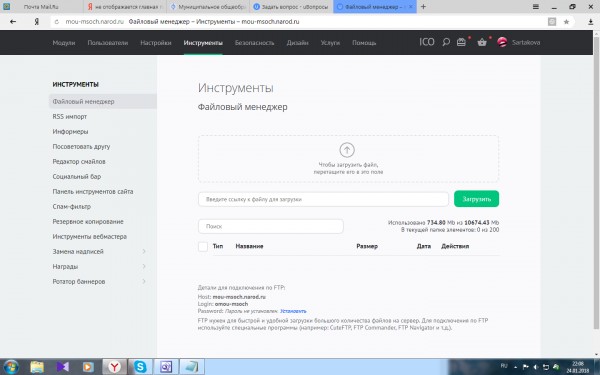Expand the Награды submenu chevron
Image resolution: width=600 pixels, height=375 pixels.
(144, 266)
